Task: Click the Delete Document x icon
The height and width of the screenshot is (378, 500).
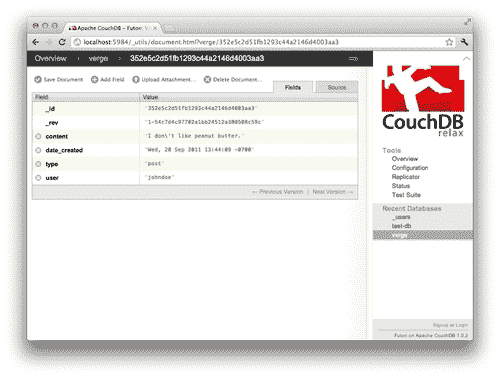Action: point(207,79)
